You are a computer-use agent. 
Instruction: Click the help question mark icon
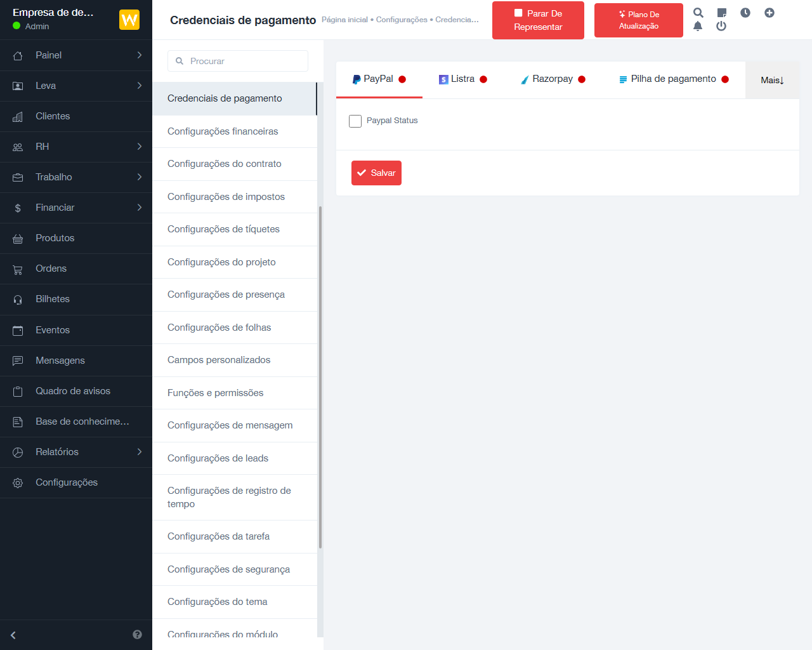pyautogui.click(x=137, y=635)
